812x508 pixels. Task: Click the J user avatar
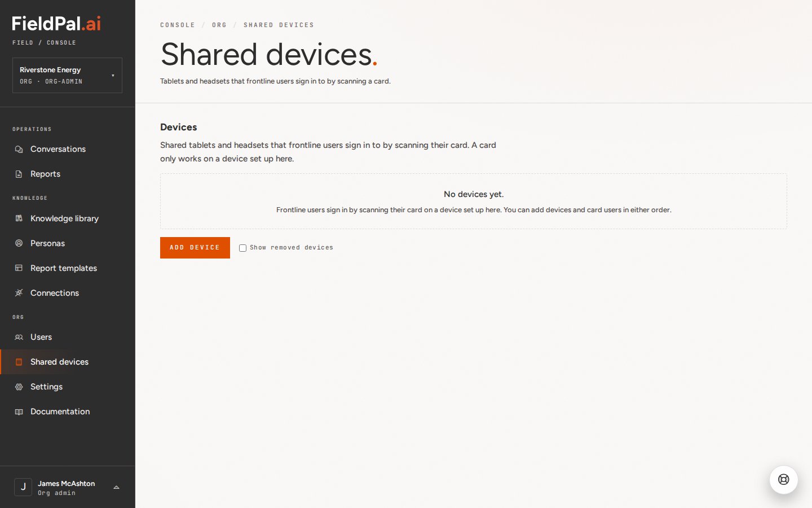coord(23,487)
